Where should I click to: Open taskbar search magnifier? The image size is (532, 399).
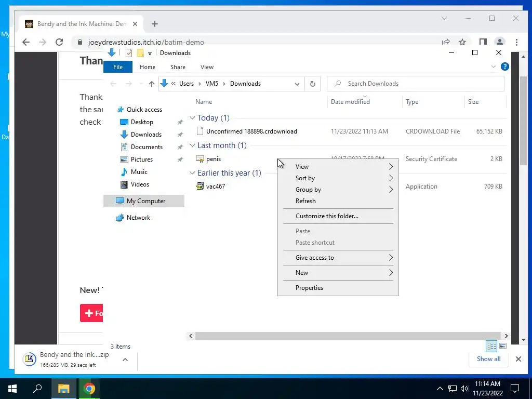(x=37, y=389)
